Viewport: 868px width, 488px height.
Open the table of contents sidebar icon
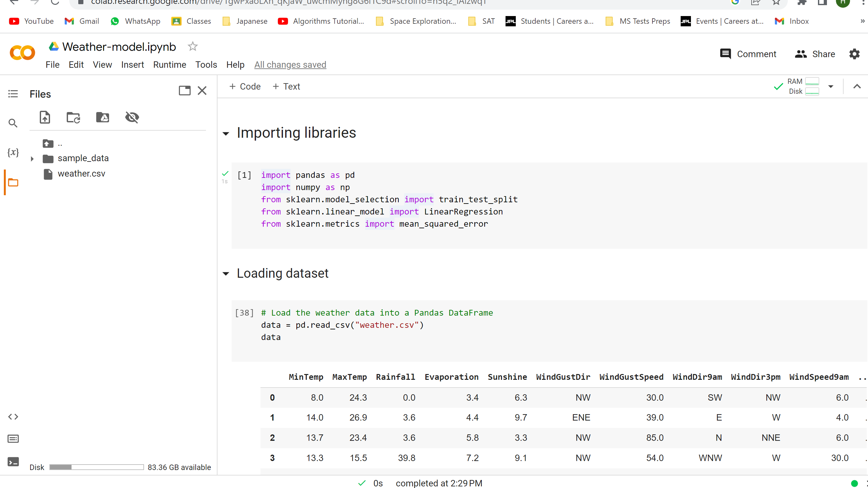tap(13, 94)
